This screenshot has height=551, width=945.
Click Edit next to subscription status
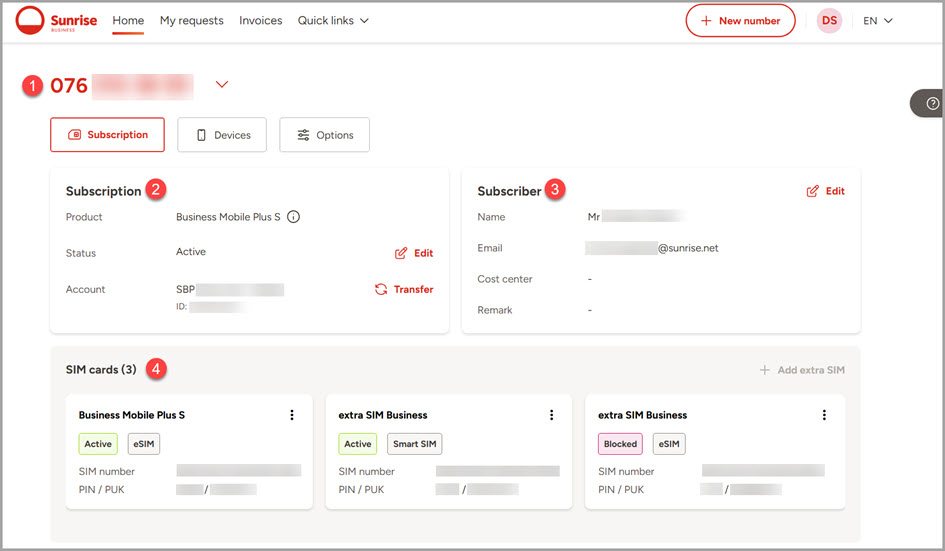[414, 253]
